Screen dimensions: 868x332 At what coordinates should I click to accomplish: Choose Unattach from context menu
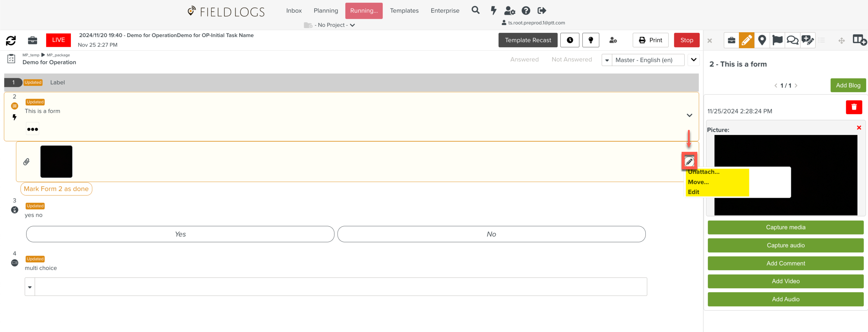[x=703, y=172]
